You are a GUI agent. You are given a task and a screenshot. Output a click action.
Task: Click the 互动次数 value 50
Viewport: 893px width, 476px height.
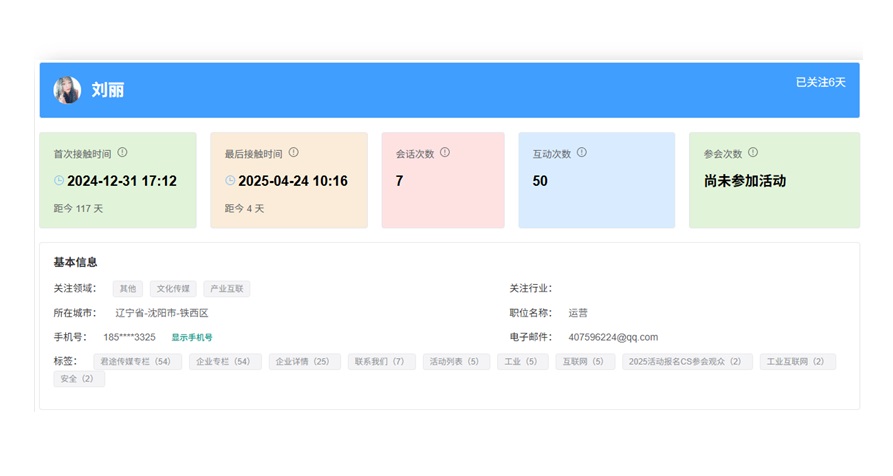tap(540, 181)
